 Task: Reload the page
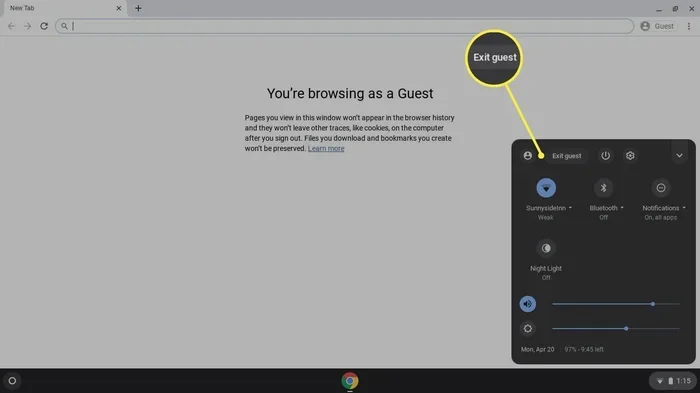point(44,26)
